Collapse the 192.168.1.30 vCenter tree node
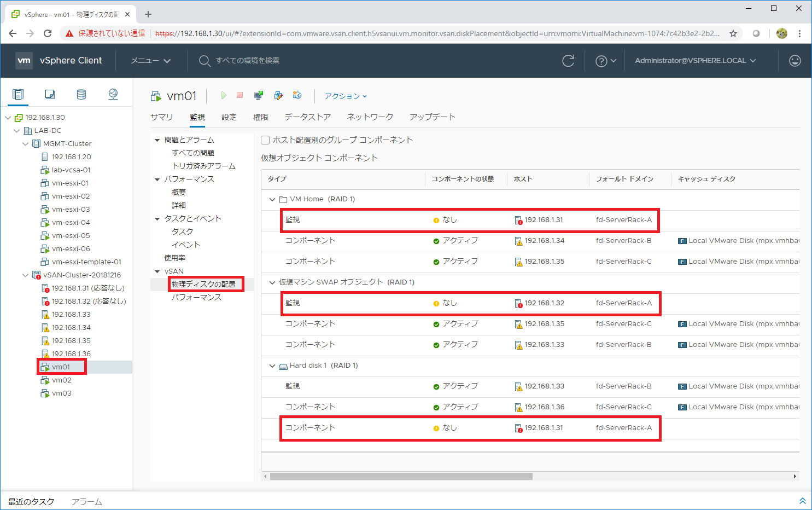Image resolution: width=812 pixels, height=510 pixels. click(x=8, y=118)
